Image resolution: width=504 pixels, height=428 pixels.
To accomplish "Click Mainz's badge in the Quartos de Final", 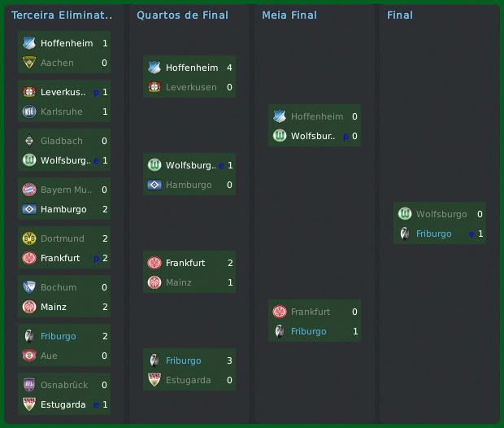I will pos(154,282).
